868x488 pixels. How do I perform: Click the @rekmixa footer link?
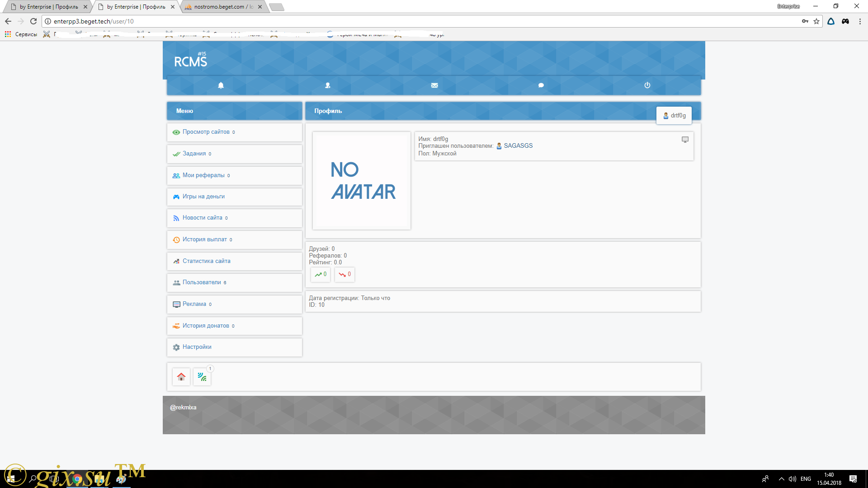tap(183, 408)
